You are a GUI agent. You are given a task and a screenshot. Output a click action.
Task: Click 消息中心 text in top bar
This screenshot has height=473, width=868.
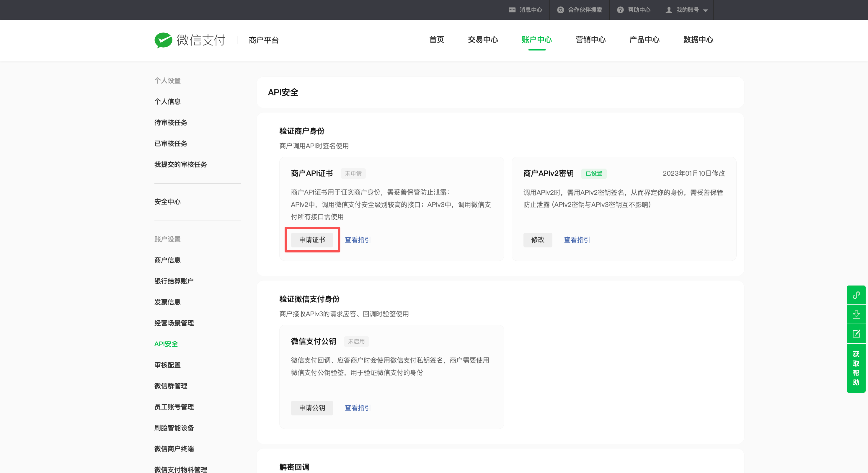tap(531, 10)
